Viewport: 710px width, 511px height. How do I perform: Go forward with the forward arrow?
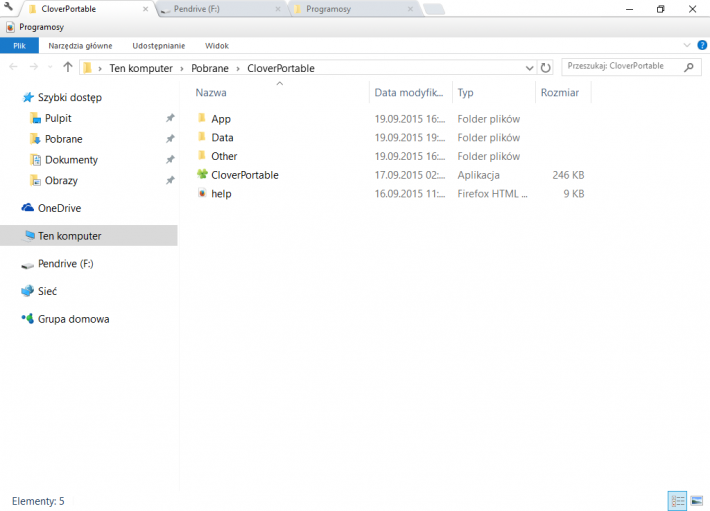34,67
